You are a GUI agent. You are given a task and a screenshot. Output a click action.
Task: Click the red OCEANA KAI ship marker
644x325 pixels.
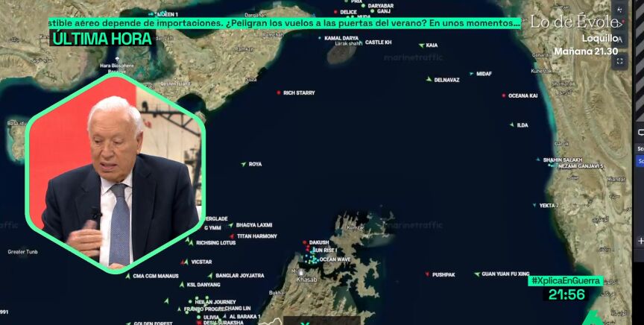click(x=504, y=95)
